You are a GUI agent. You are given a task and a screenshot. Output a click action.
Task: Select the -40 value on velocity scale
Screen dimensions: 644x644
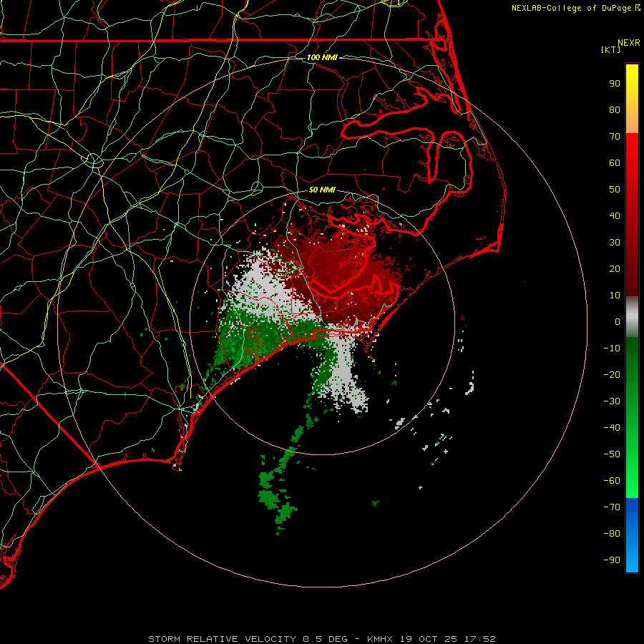612,428
